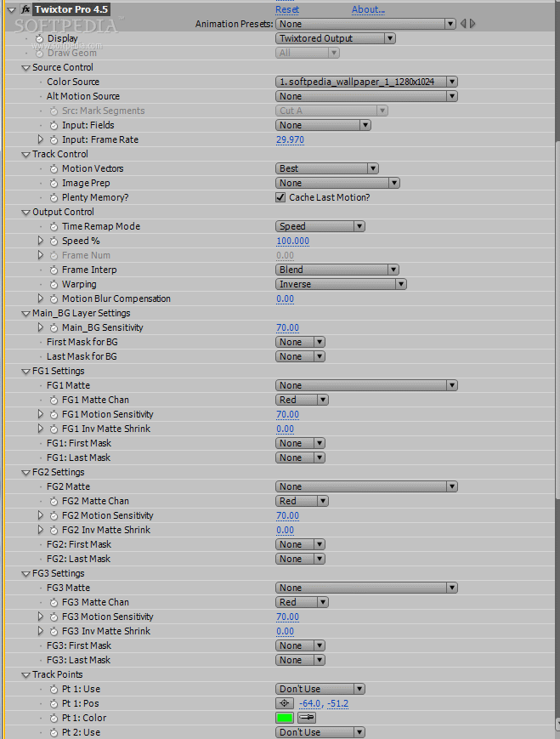Viewport: 560px width, 739px height.
Task: Open the Pt 1: Use dropdown
Action: tap(320, 689)
